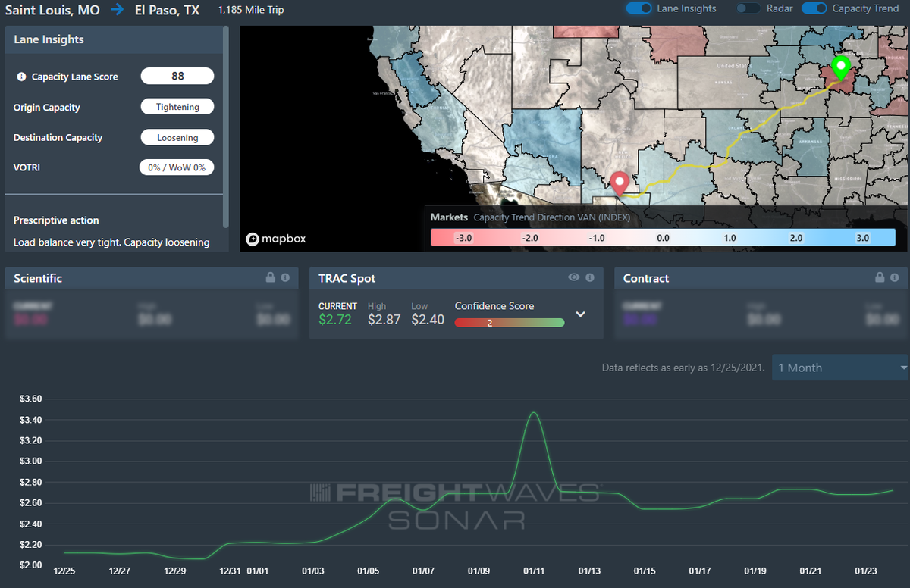The height and width of the screenshot is (588, 910).
Task: Click the info icon on Contract panel
Action: [895, 278]
